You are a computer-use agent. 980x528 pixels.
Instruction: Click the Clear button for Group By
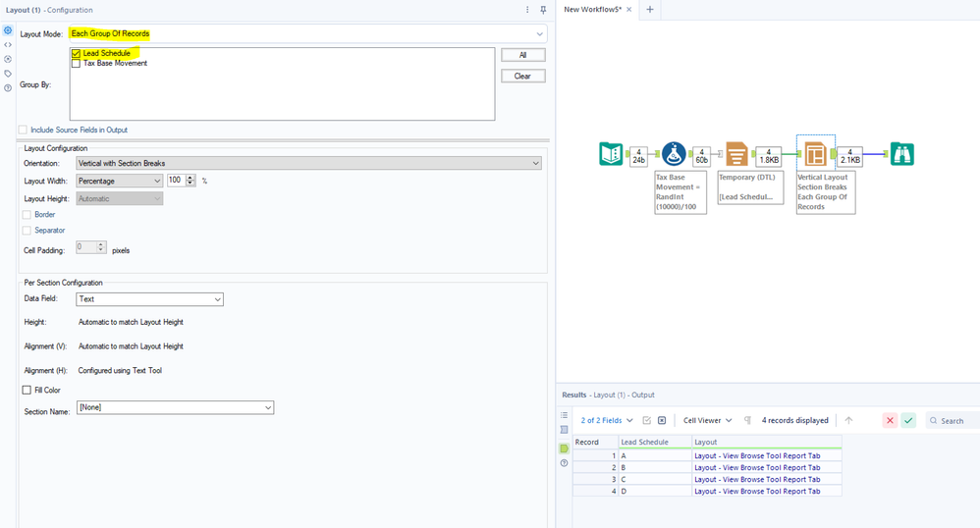click(522, 76)
